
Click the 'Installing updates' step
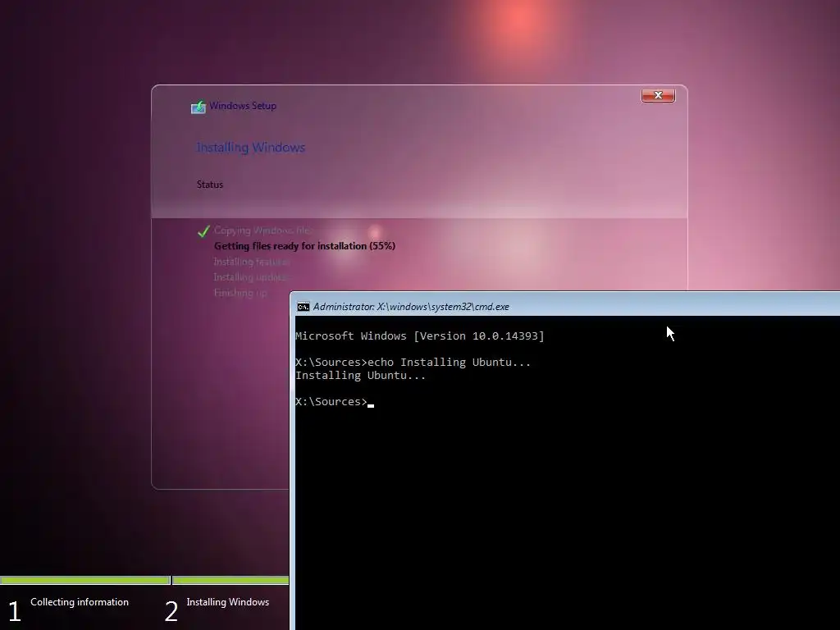pyautogui.click(x=250, y=277)
